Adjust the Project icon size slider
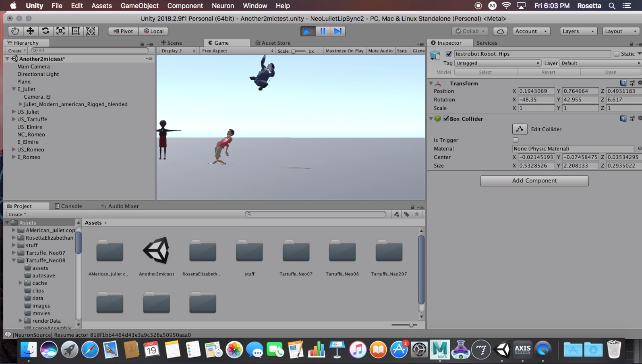Screen dimensions: 642x364 pos(404,325)
